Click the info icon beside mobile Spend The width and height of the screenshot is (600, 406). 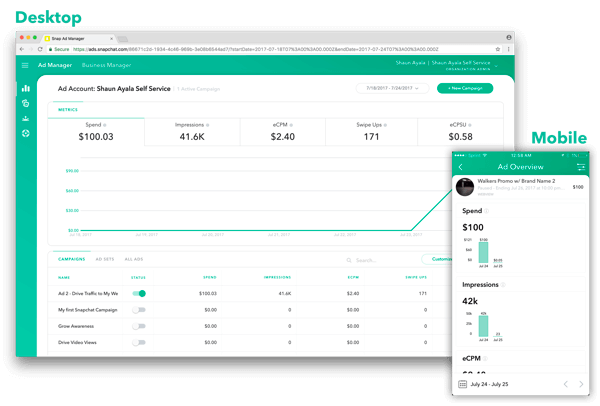tap(486, 211)
